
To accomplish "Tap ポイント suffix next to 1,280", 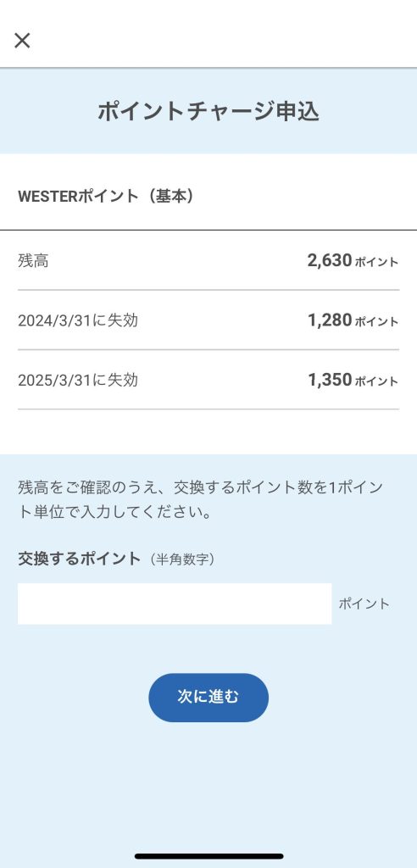I will click(376, 321).
